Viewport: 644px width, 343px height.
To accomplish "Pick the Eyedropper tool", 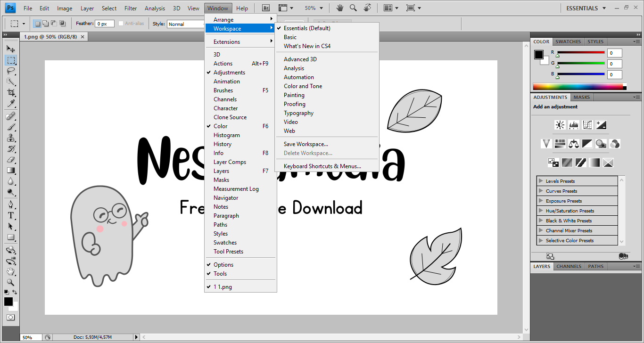I will [x=10, y=104].
